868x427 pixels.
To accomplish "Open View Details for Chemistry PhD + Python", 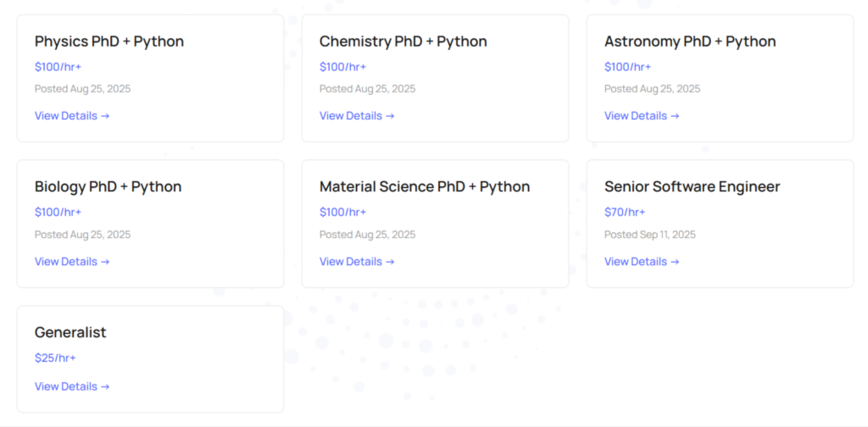I will pos(357,116).
